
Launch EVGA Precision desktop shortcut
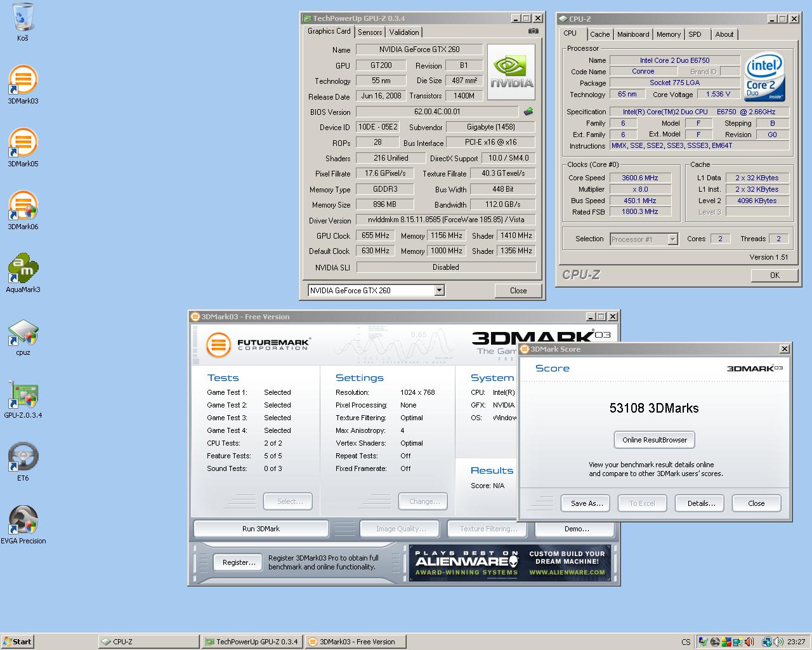(23, 524)
